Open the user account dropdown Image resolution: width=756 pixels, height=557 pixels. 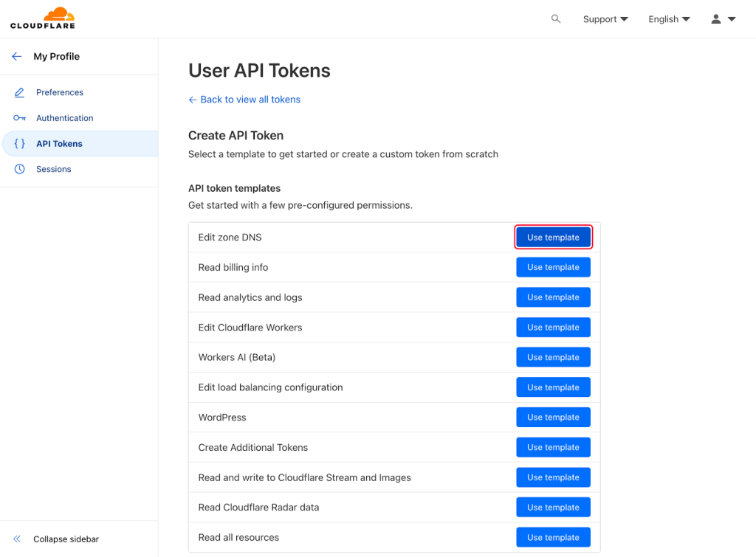(x=723, y=19)
